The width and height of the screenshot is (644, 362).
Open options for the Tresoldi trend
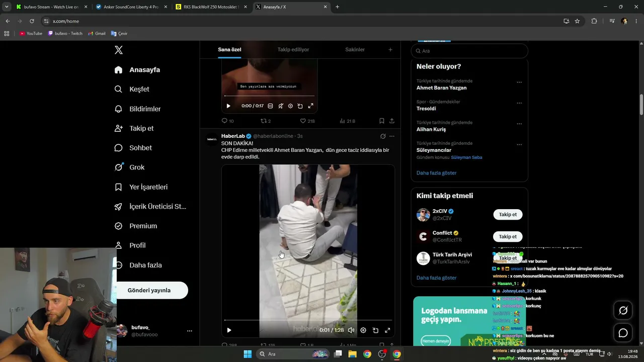pos(519,103)
